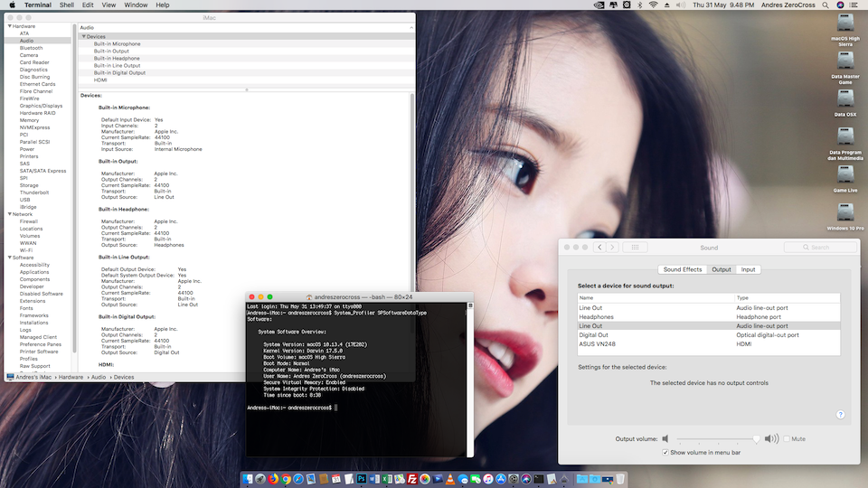Viewport: 868px width, 488px height.
Task: Open the Data OSX drive on desktop
Action: pos(845,100)
